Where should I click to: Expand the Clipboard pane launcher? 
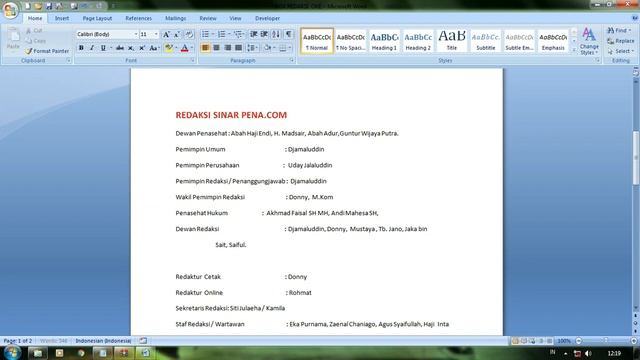coord(68,60)
